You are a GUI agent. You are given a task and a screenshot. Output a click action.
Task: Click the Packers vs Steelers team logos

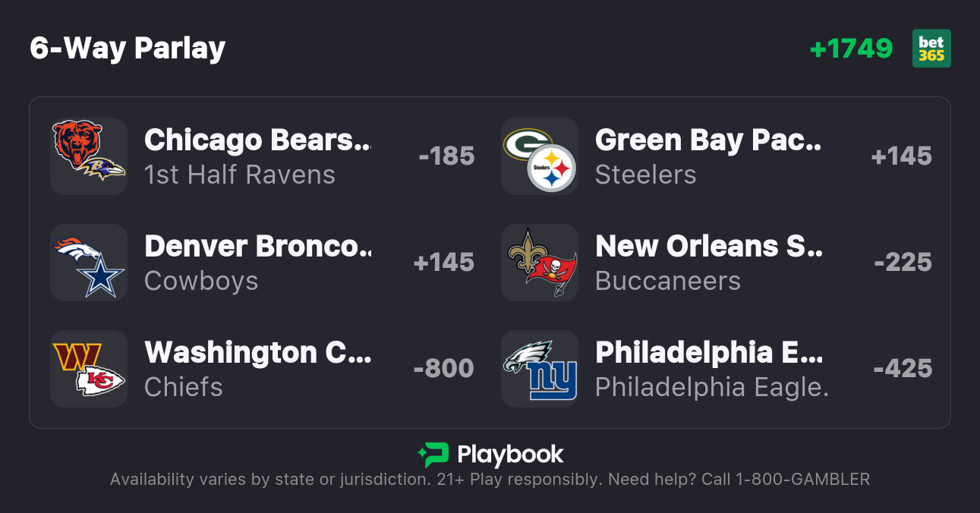540,156
